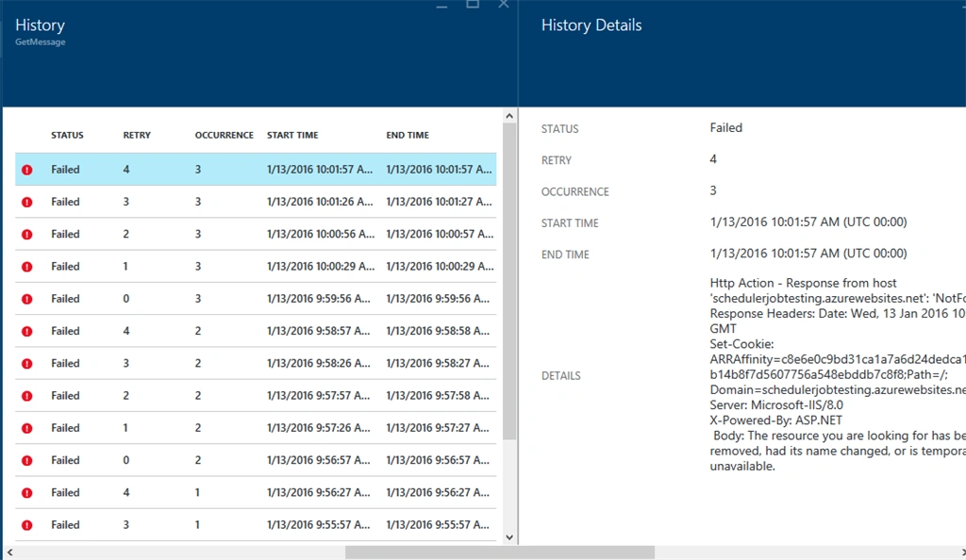The width and height of the screenshot is (966, 560).
Task: Click the vertical scrollbar thumb in History
Action: [x=509, y=281]
